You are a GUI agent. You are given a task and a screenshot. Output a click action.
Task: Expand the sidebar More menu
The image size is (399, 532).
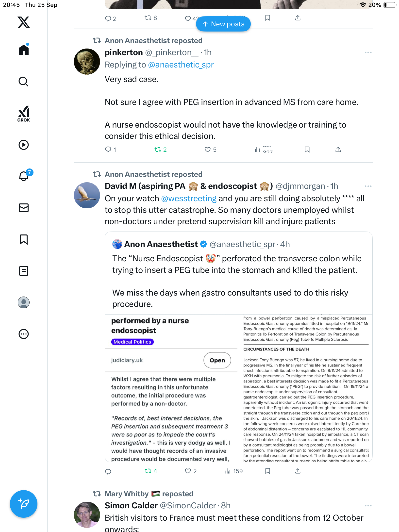[x=24, y=334]
